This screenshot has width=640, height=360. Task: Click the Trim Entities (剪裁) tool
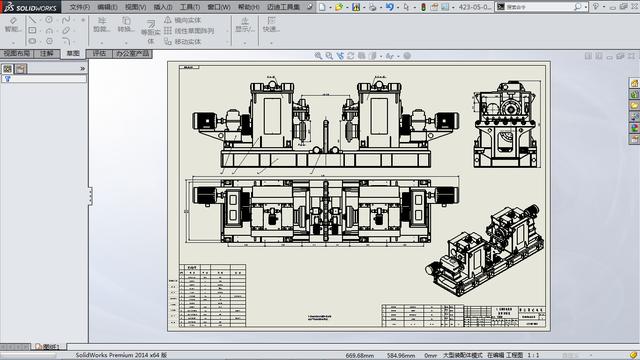102,24
